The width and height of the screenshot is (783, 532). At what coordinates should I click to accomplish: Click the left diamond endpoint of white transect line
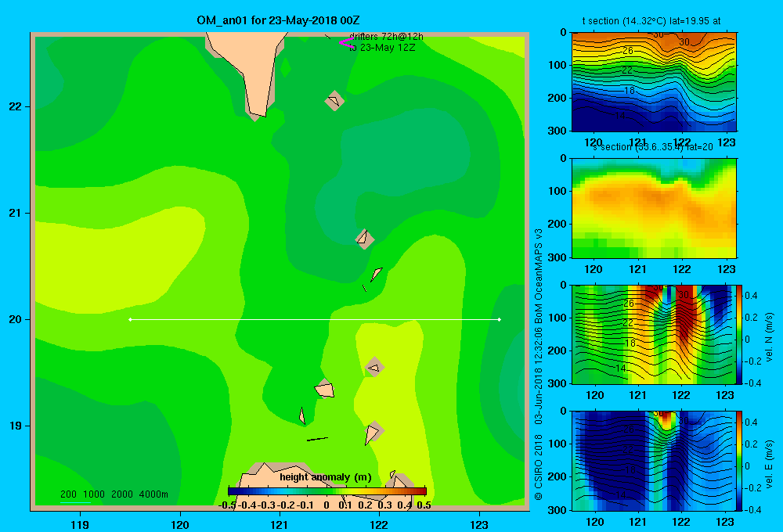click(x=130, y=319)
